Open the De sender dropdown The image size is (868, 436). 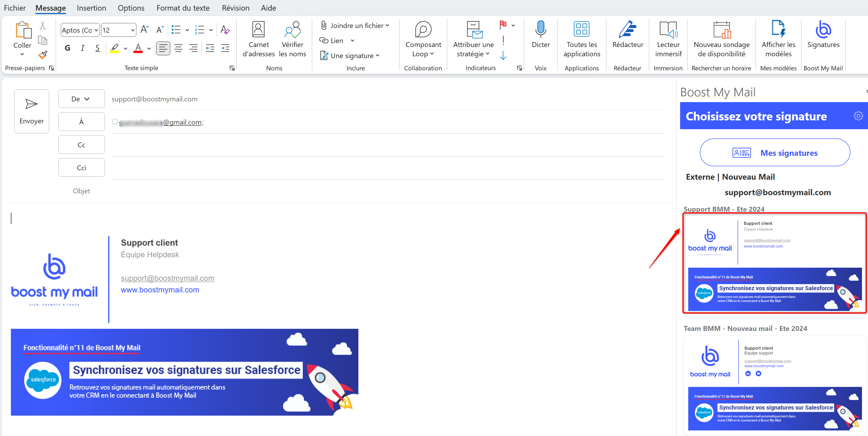[81, 99]
